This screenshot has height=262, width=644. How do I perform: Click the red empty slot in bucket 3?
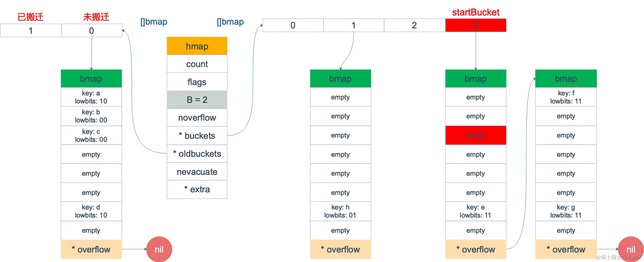pos(476,135)
